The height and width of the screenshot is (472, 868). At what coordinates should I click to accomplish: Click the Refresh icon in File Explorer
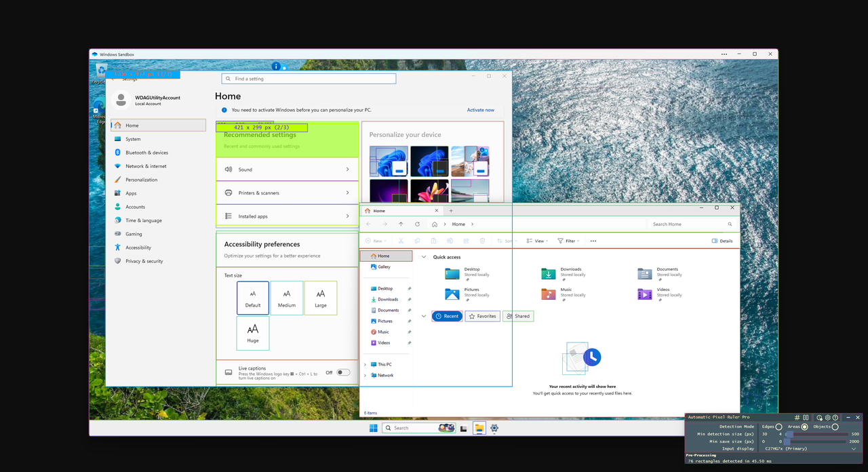417,224
